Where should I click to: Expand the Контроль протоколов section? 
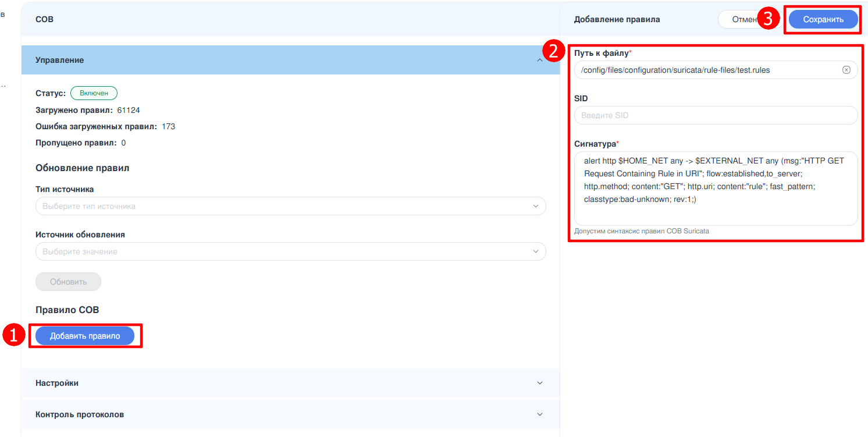pyautogui.click(x=539, y=414)
